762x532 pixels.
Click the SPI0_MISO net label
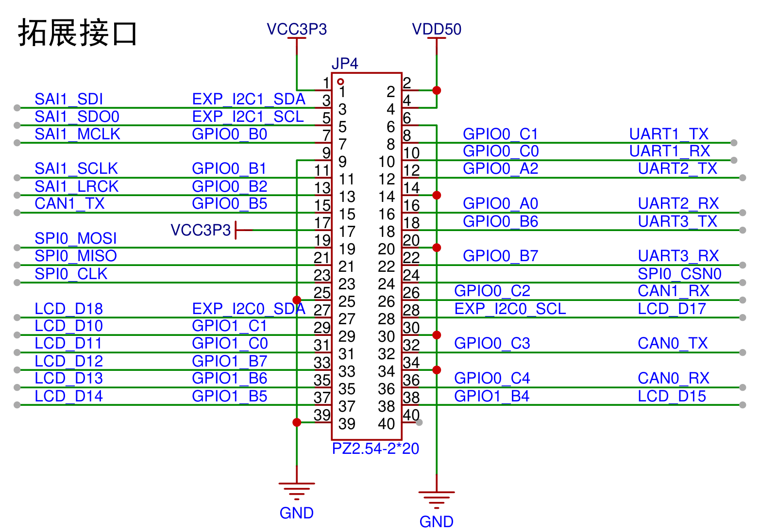coord(76,256)
